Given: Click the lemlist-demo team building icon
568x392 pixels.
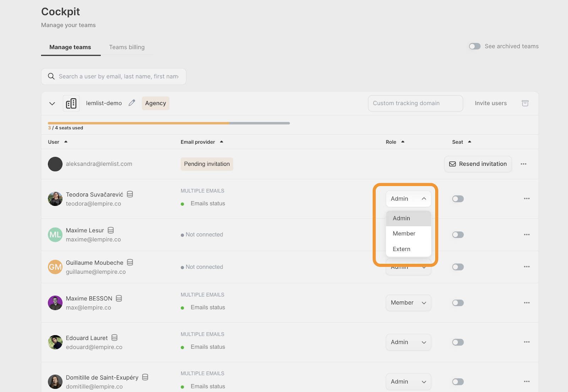Looking at the screenshot, I should [x=71, y=103].
